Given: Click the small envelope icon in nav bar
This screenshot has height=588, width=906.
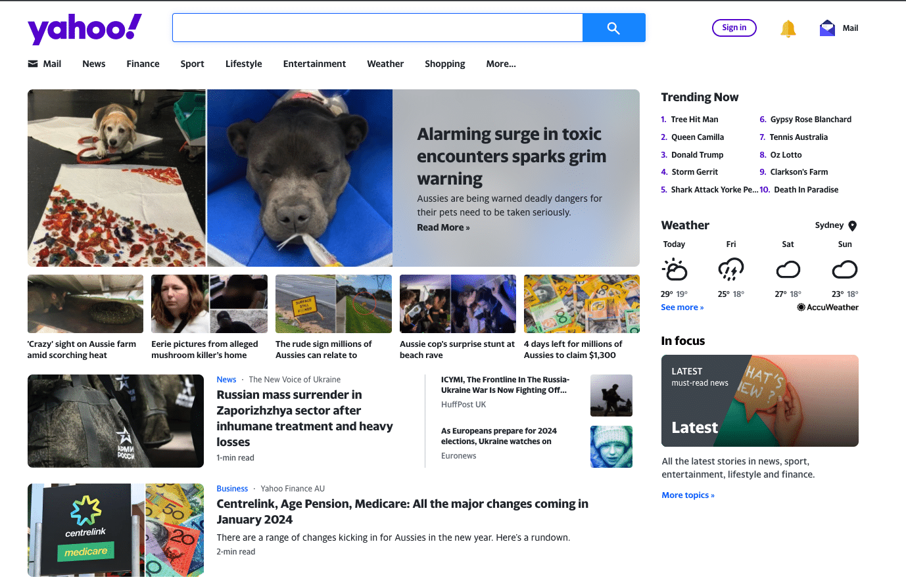Looking at the screenshot, I should pos(33,64).
